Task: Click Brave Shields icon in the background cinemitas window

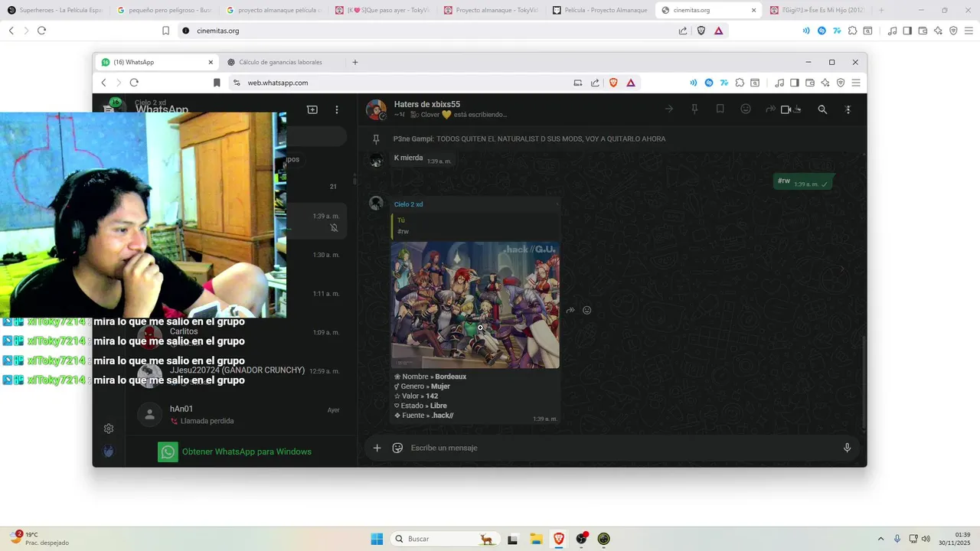Action: pos(701,31)
